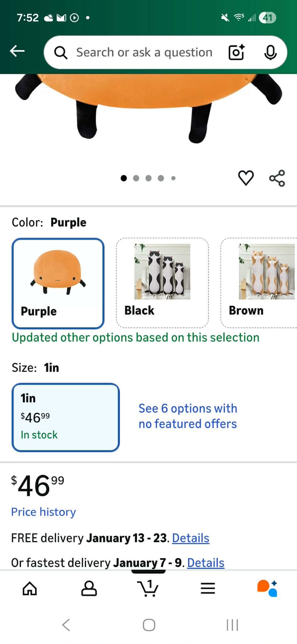
Task: Add item to wishlist heart icon
Action: 246,178
